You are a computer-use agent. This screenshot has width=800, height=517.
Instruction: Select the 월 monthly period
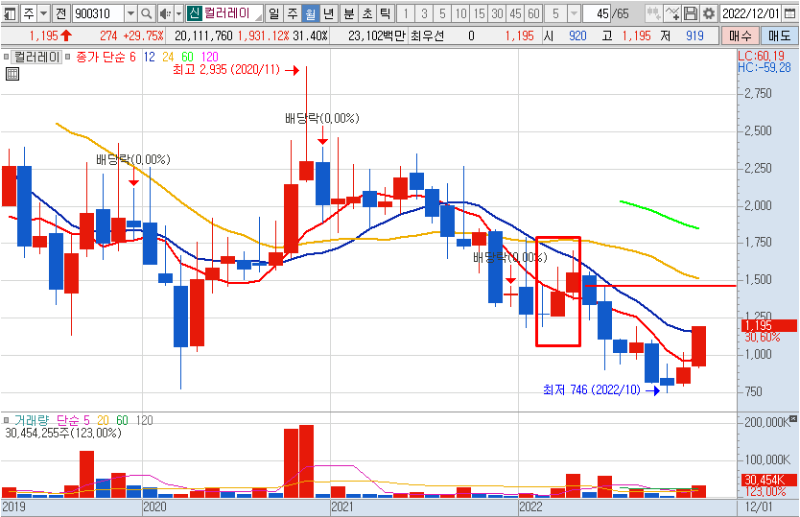(310, 13)
